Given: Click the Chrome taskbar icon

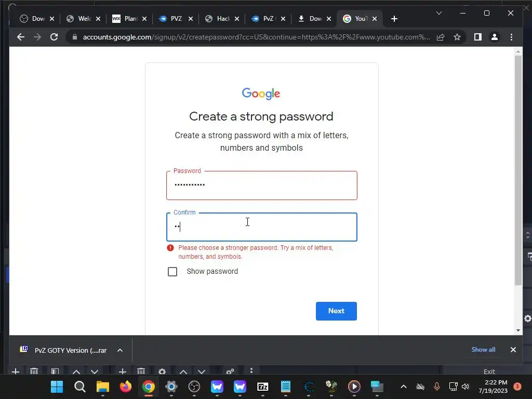Looking at the screenshot, I should 148,387.
